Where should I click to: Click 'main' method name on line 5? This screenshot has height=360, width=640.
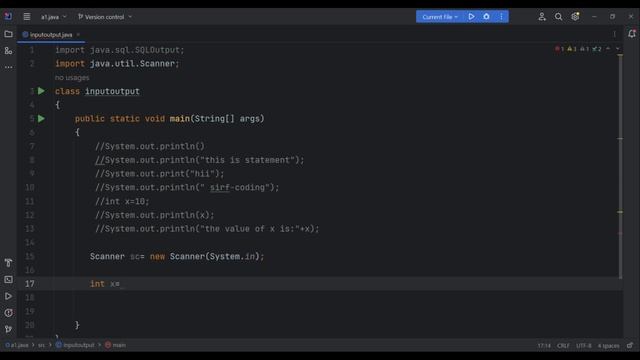[x=180, y=119]
